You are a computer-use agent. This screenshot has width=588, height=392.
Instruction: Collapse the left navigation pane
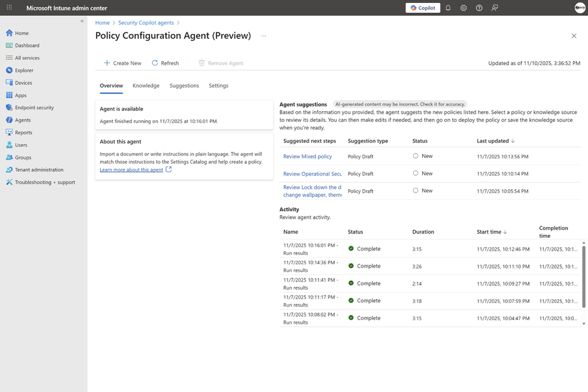[x=82, y=21]
